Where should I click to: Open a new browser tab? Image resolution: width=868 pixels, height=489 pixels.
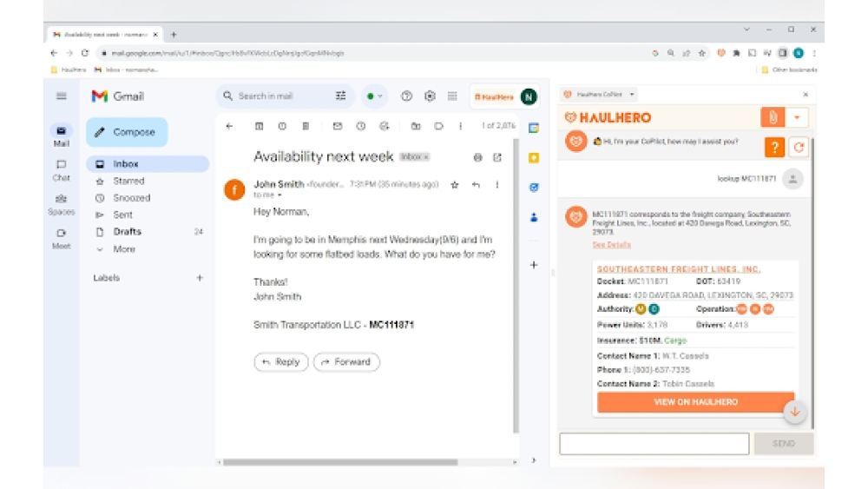click(174, 35)
